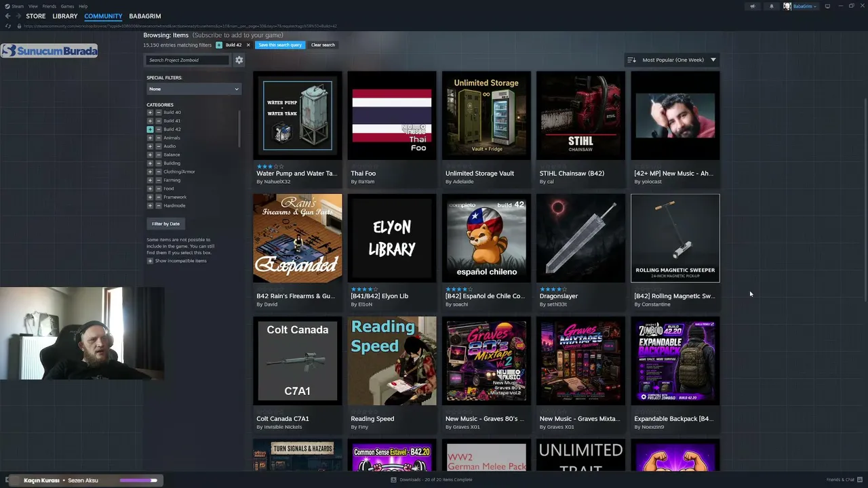Switch to the COMMUNITY tab
This screenshot has width=868, height=488.
[103, 16]
